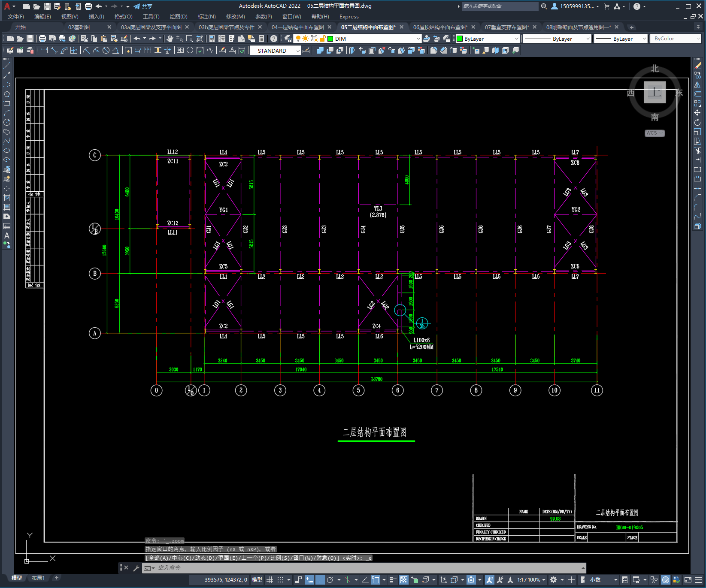Switch to the 06屋顶结构平面布置图 tab
The width and height of the screenshot is (706, 588).
pyautogui.click(x=440, y=27)
